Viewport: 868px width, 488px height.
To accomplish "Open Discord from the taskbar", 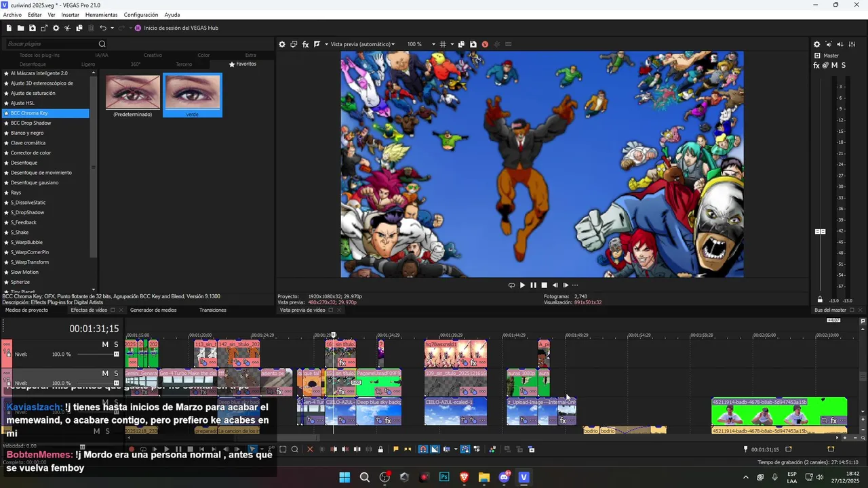I will tap(504, 477).
